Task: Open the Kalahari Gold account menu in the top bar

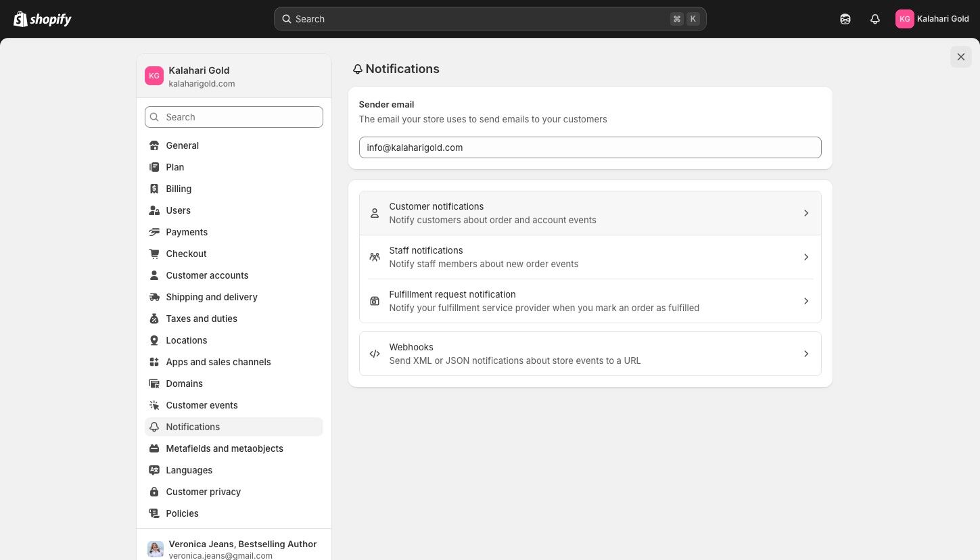Action: click(x=932, y=19)
